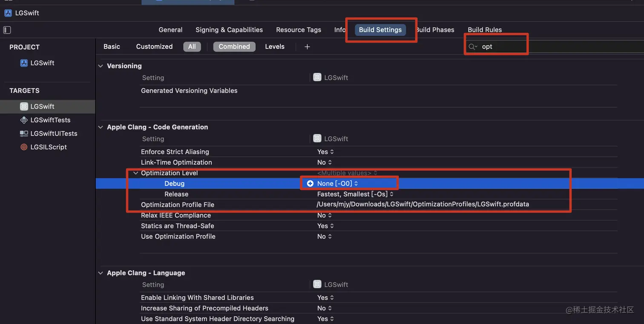Open the General tab

pos(170,30)
